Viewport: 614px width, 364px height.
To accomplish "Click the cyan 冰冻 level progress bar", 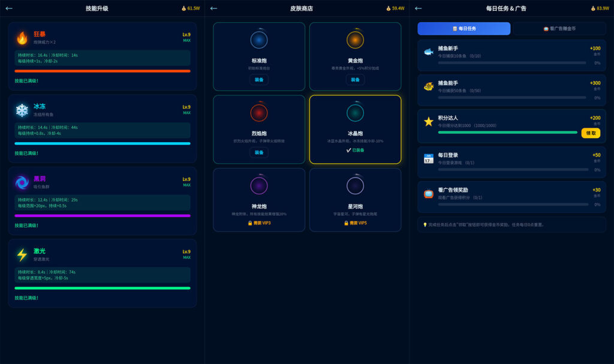I will [103, 143].
